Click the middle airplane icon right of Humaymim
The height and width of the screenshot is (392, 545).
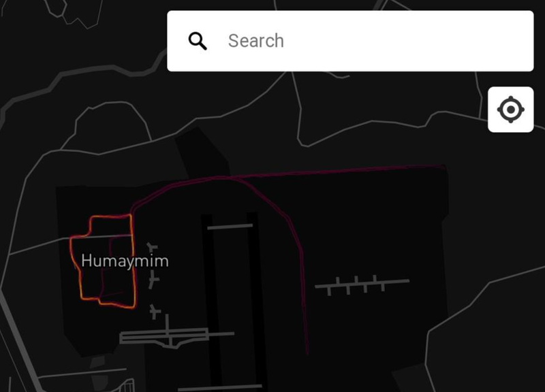(x=153, y=280)
